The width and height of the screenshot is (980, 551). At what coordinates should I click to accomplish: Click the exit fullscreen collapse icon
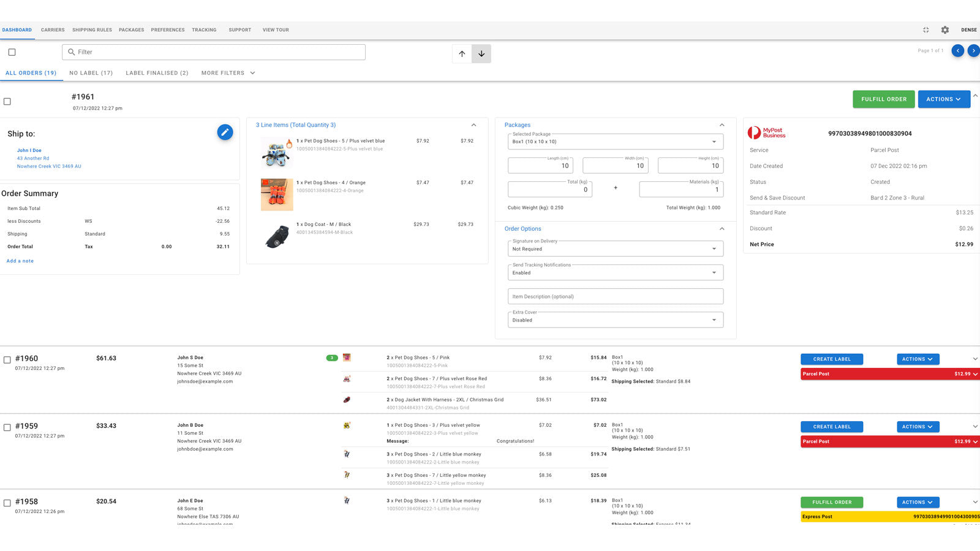(x=926, y=30)
